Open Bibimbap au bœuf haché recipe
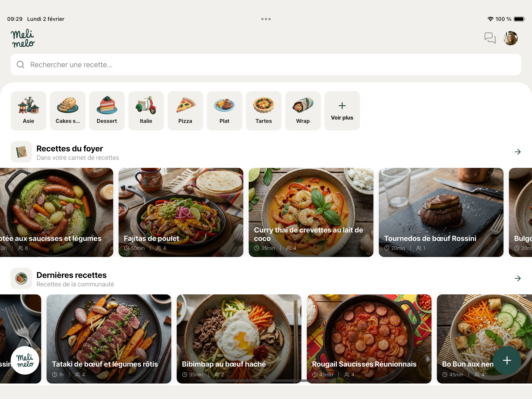Image resolution: width=532 pixels, height=399 pixels. [x=239, y=339]
